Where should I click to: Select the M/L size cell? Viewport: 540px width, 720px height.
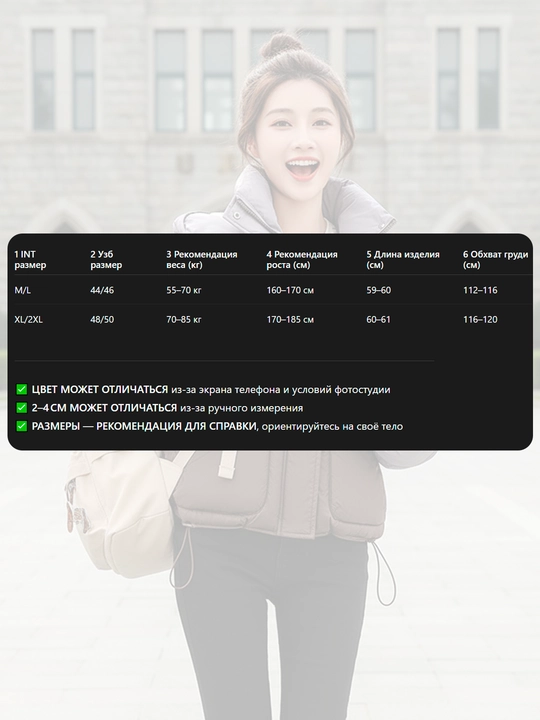(22, 290)
